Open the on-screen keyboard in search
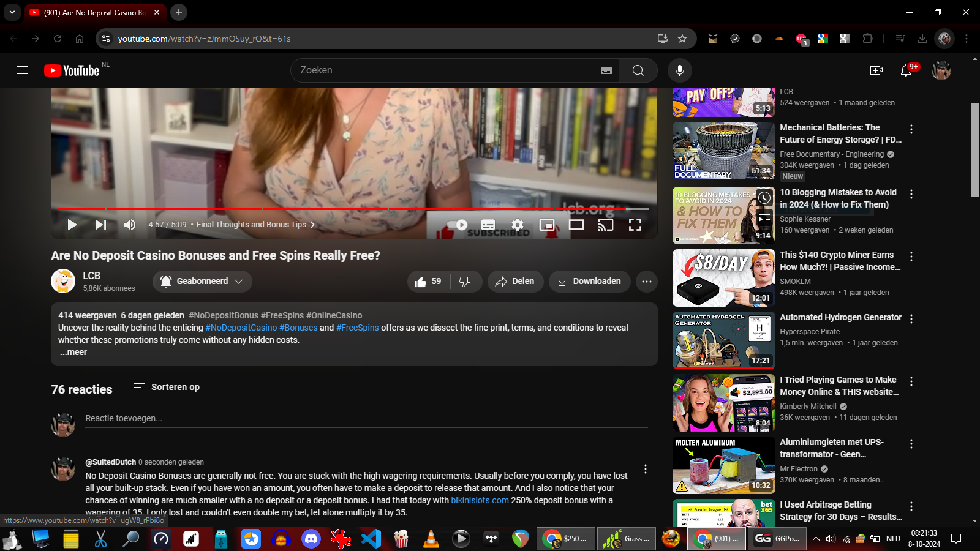The image size is (980, 551). pyautogui.click(x=606, y=70)
